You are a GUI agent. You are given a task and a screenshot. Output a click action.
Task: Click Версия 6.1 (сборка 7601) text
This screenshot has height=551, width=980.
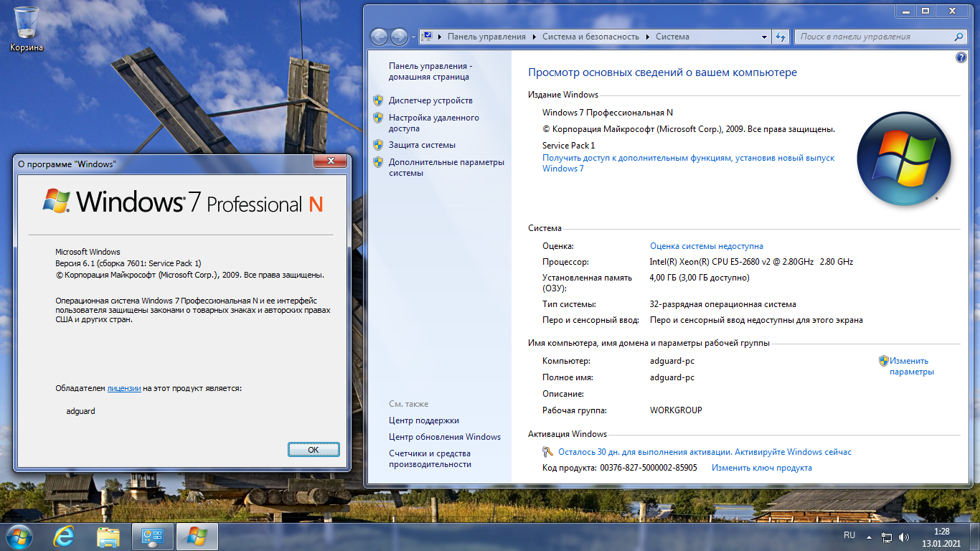click(128, 263)
